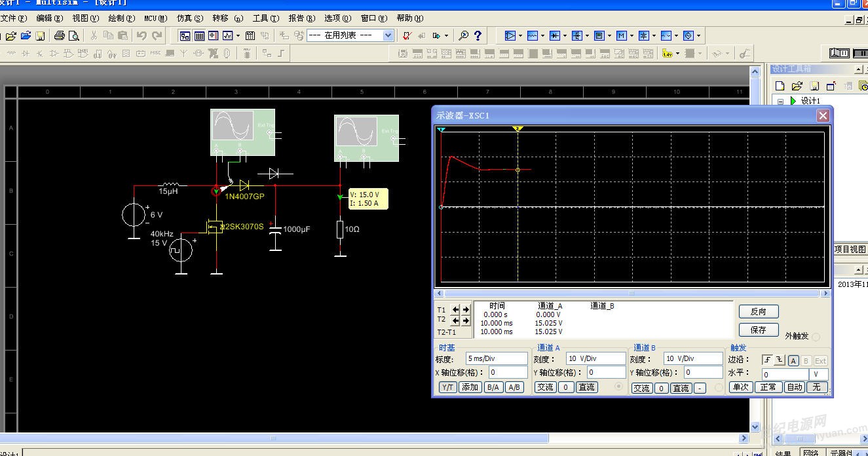Click the 正常 normal trigger button
The height and width of the screenshot is (456, 868).
(768, 387)
